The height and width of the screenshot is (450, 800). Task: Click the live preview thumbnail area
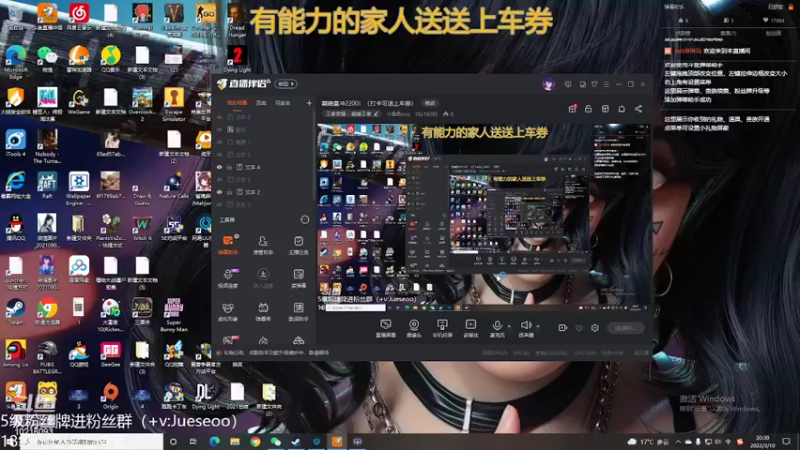click(483, 217)
